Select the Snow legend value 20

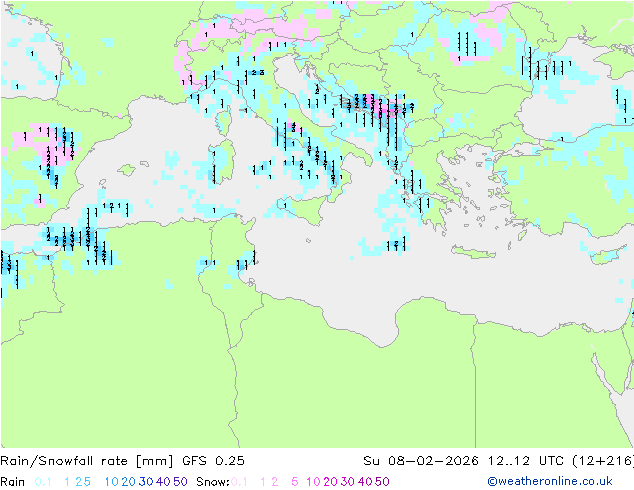point(330,482)
